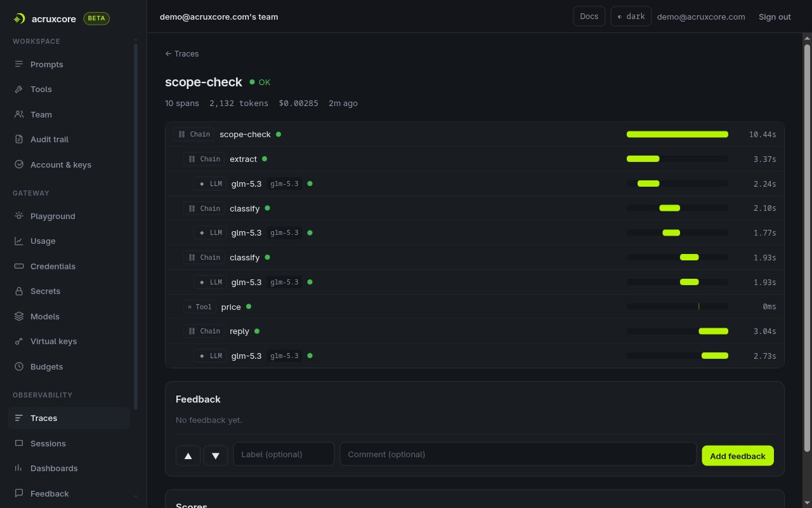812x508 pixels.
Task: Click the Virtual keys key icon
Action: (x=19, y=342)
